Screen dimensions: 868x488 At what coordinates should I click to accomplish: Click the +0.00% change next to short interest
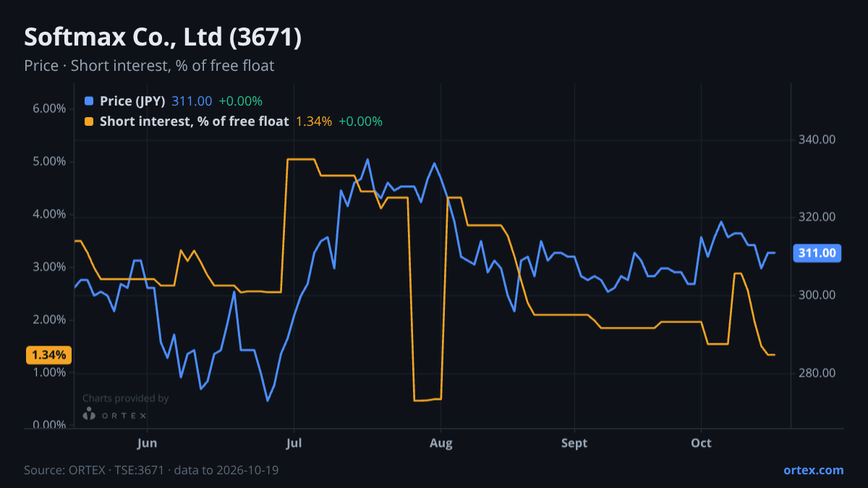360,121
